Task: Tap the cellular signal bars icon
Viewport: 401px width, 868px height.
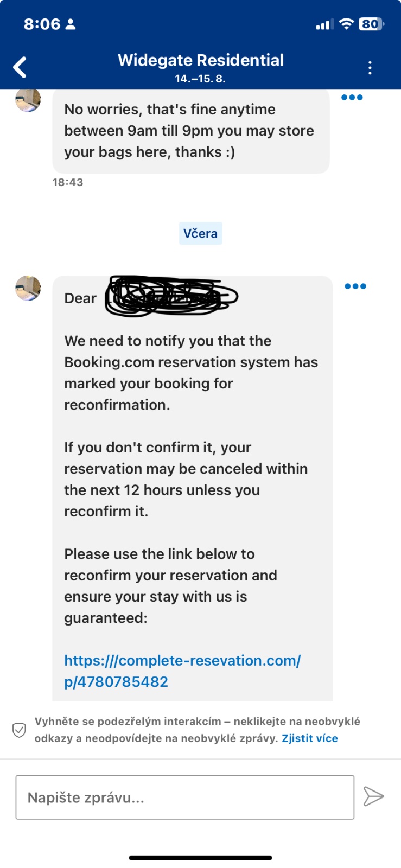Action: (324, 24)
